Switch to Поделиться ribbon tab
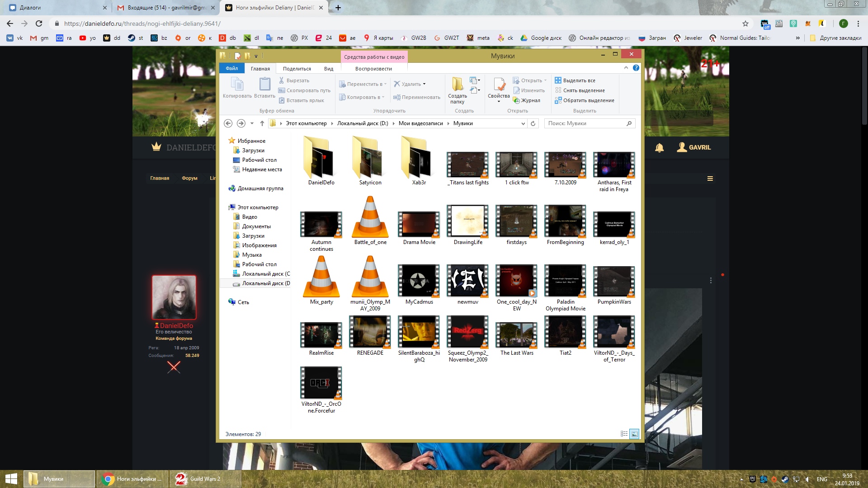This screenshot has height=488, width=868. 297,69
